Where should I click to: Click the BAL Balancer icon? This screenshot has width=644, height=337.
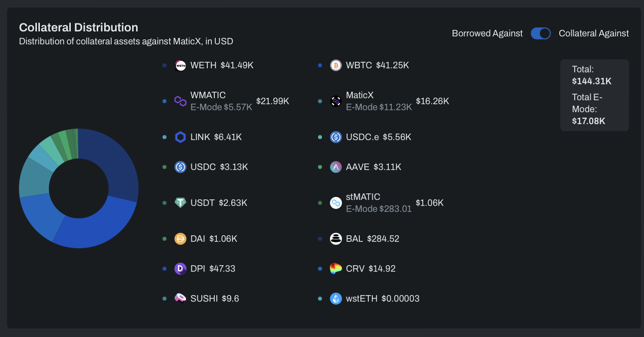coord(336,239)
